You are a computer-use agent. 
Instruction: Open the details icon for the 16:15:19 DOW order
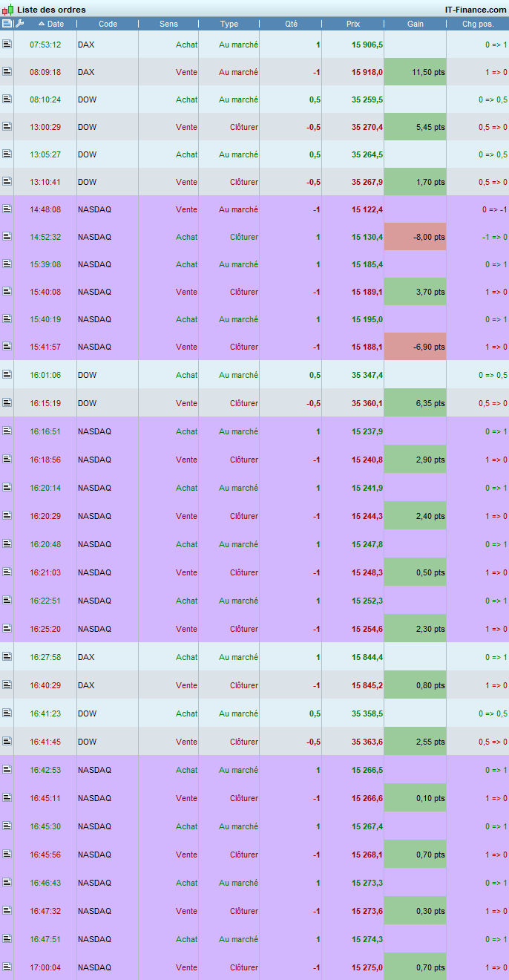click(x=7, y=403)
